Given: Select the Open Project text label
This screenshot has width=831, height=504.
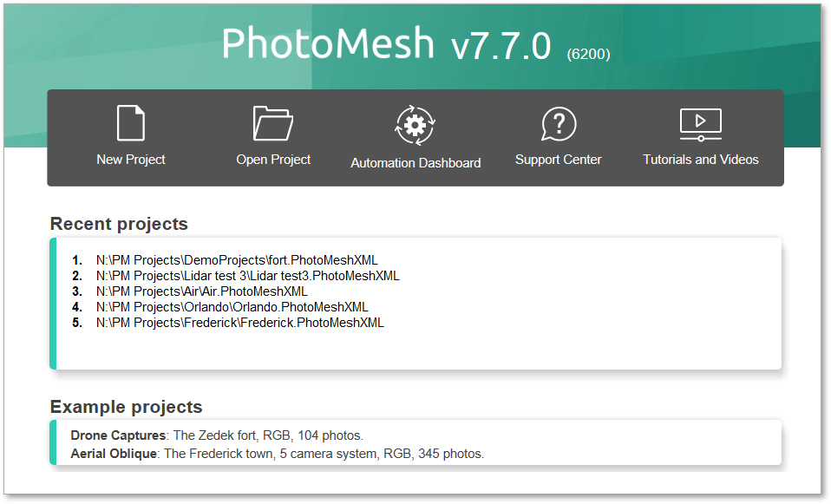Looking at the screenshot, I should point(273,160).
